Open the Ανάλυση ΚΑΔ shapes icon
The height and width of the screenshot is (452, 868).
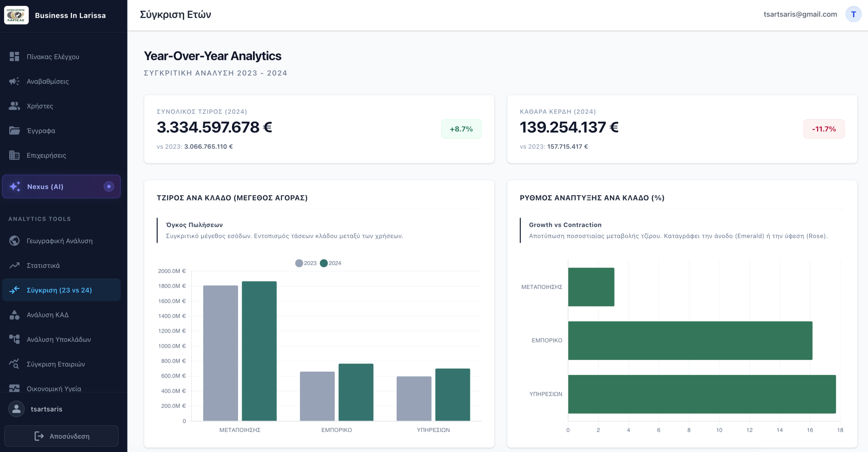(14, 315)
